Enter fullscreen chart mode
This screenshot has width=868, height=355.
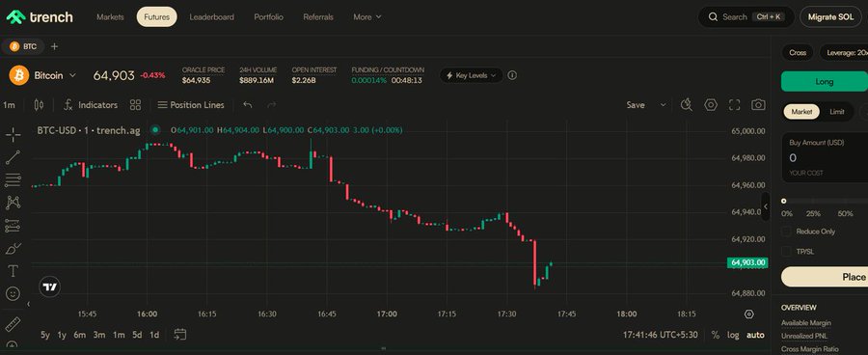pos(735,105)
